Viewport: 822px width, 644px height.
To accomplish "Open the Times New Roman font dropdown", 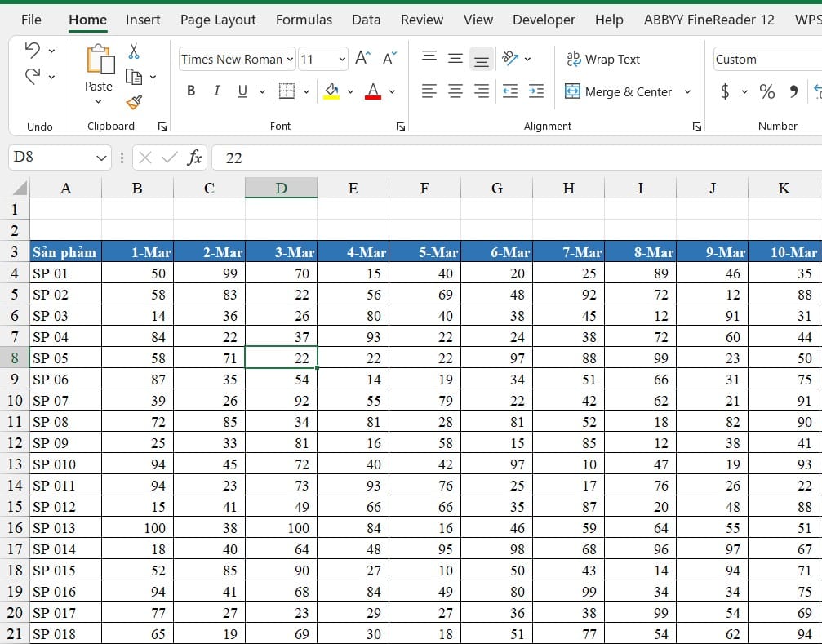I will [x=290, y=60].
